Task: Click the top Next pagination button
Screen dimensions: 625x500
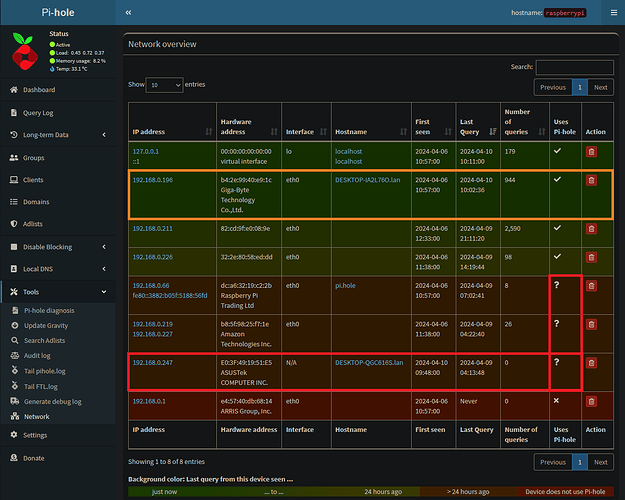Action: (600, 87)
